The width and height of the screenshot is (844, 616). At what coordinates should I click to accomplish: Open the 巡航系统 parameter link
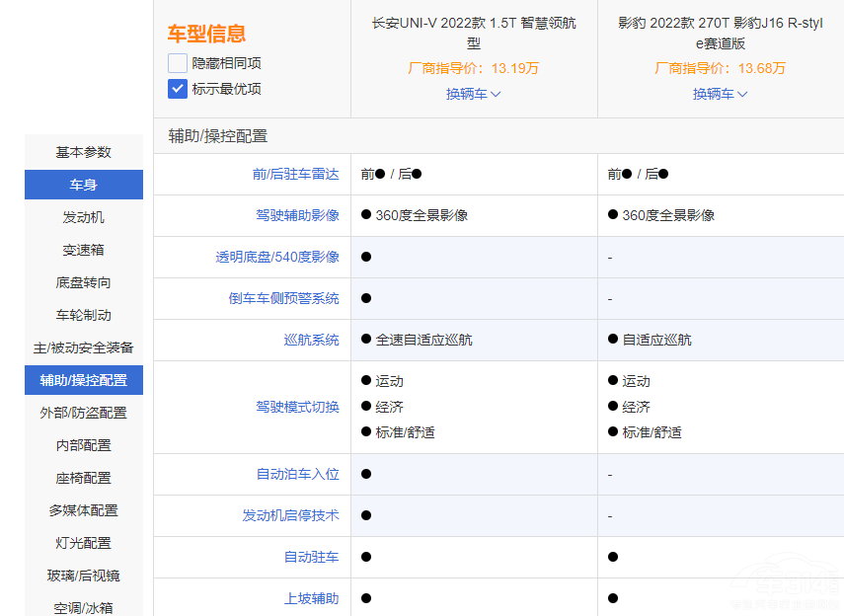point(311,340)
